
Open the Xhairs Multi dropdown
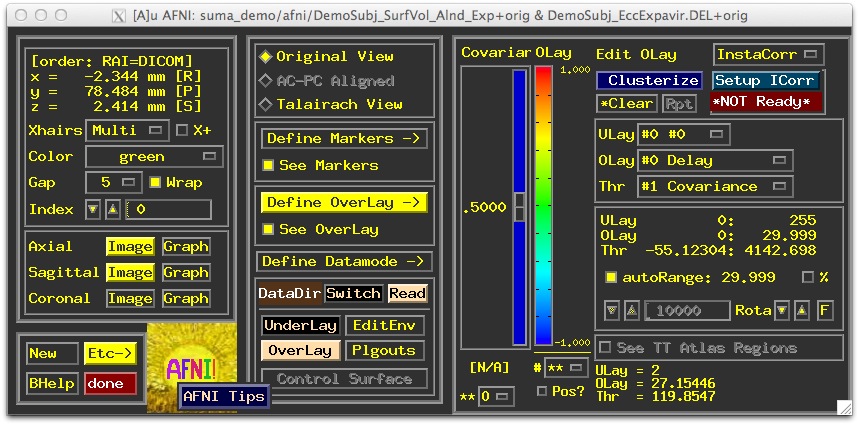click(x=127, y=131)
